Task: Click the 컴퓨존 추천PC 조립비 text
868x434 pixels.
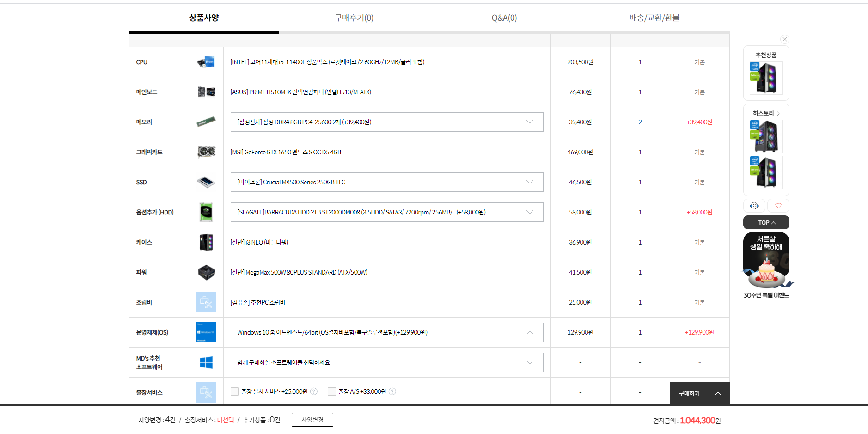Action: point(258,302)
